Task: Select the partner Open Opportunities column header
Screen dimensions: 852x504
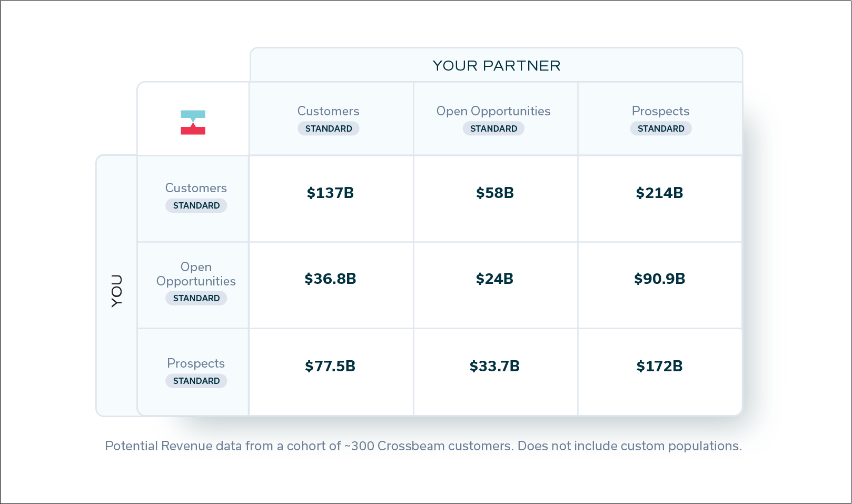Action: tap(496, 119)
